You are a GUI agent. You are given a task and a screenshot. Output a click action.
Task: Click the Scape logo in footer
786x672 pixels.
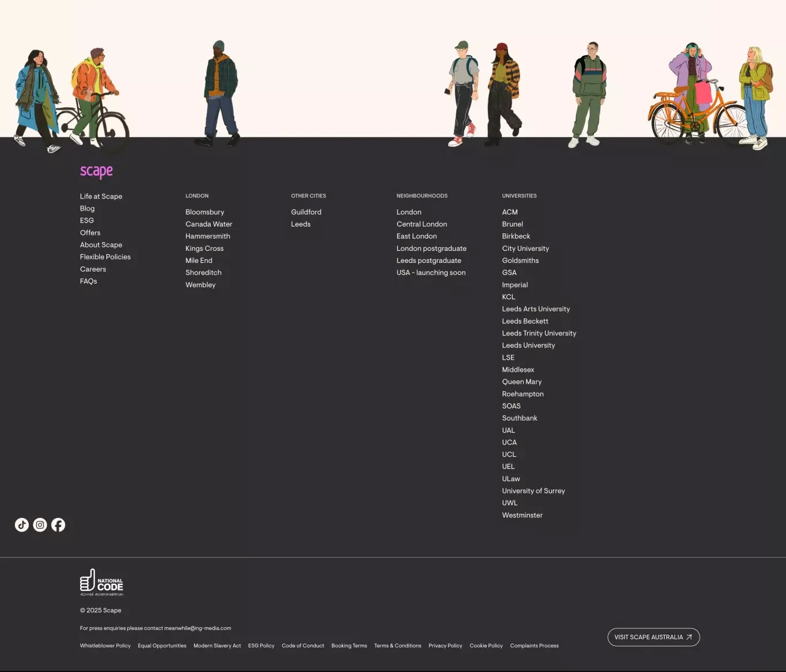(x=96, y=171)
